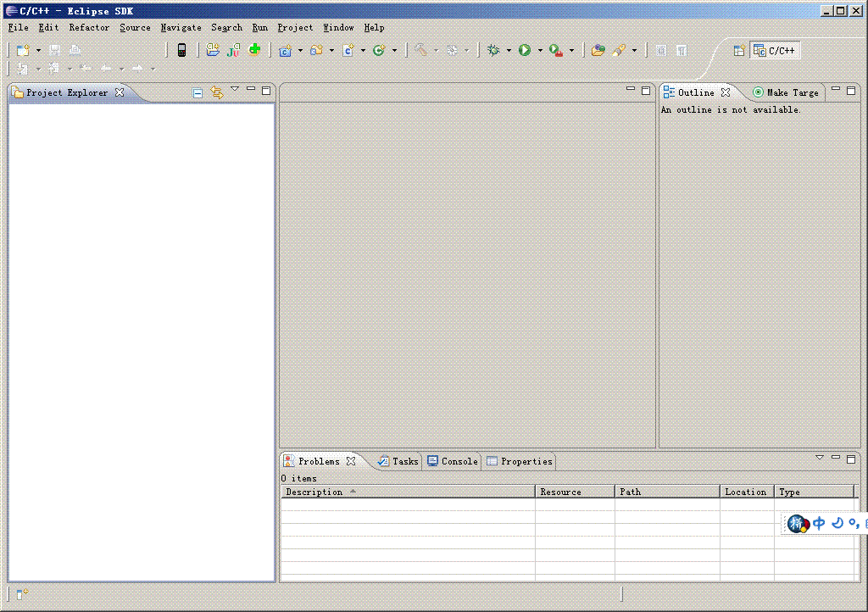Screen dimensions: 868x612
Task: Select the C/C++ perspective button
Action: coord(775,50)
